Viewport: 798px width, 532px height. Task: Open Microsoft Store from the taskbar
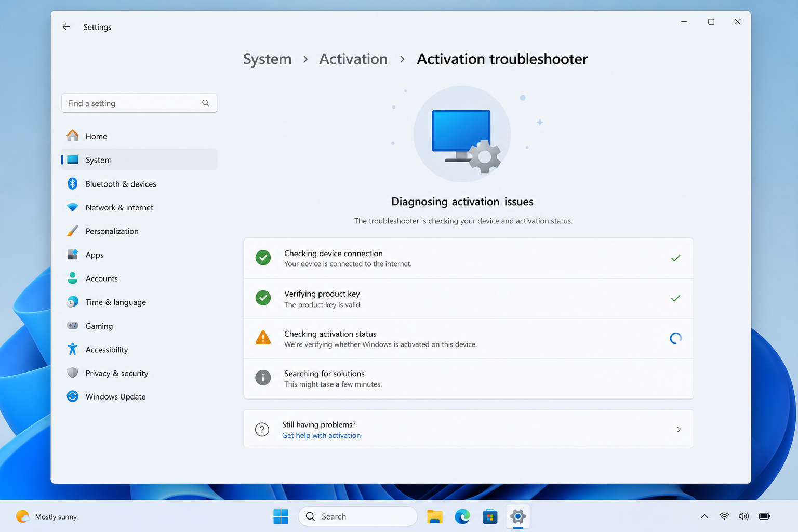(490, 516)
